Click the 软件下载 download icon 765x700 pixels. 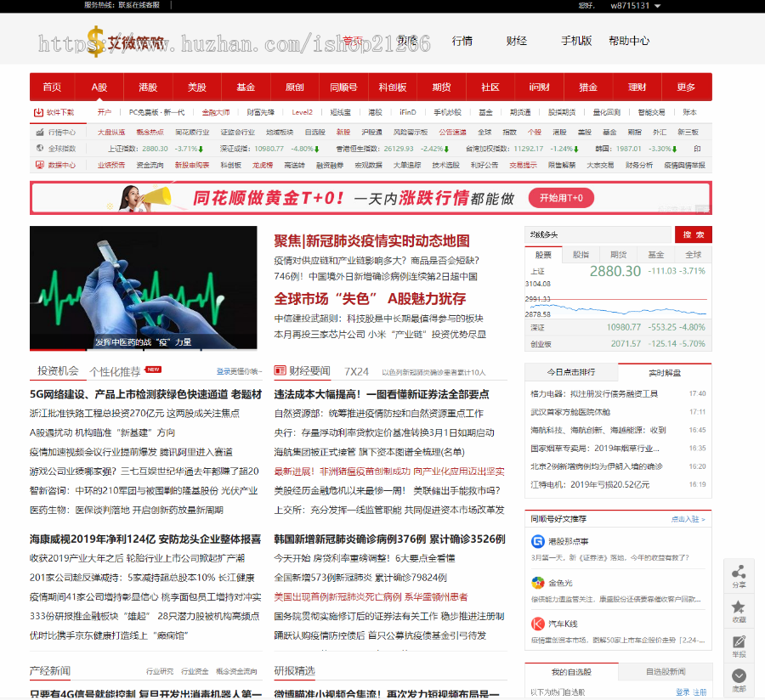tap(38, 111)
